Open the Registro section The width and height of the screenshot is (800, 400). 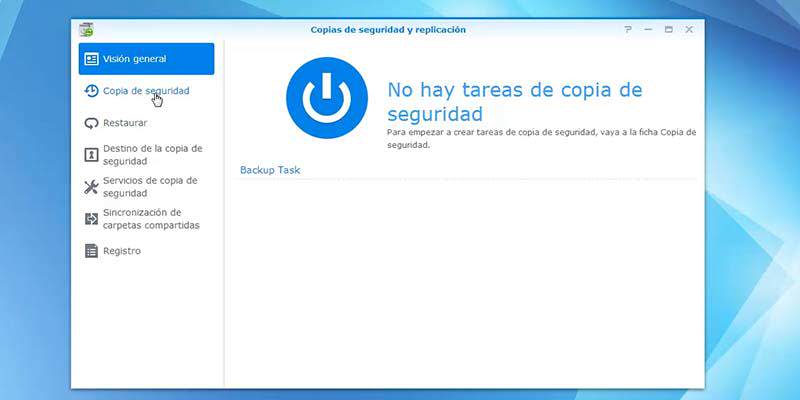click(146, 251)
